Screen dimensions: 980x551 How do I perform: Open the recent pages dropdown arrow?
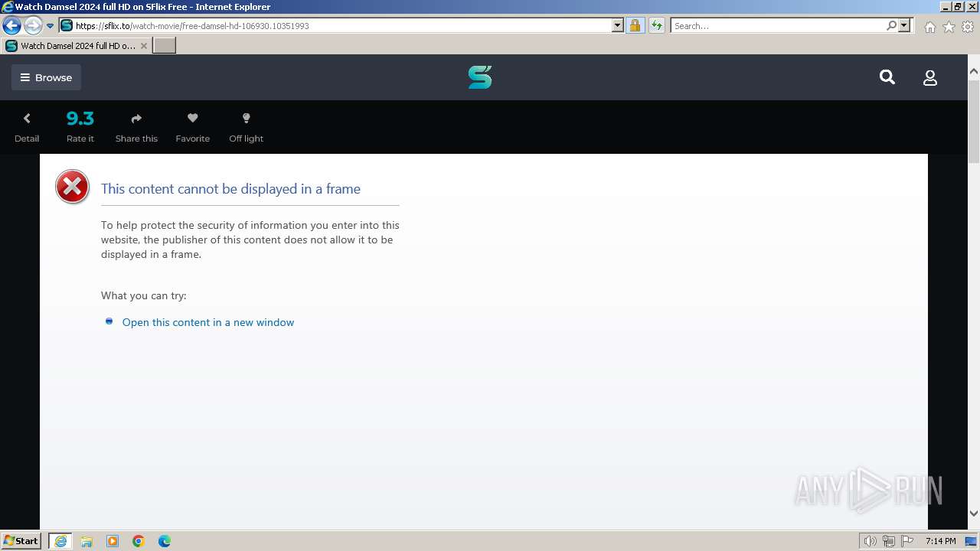point(51,26)
